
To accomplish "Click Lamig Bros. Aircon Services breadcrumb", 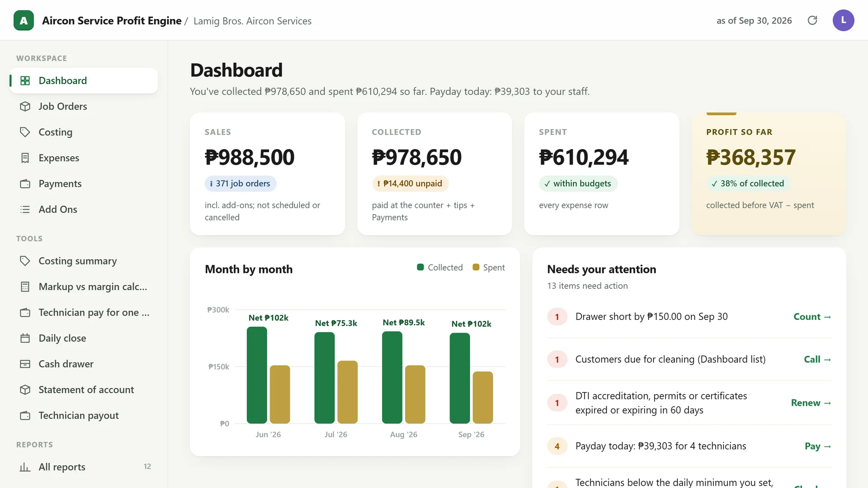I will tap(252, 21).
